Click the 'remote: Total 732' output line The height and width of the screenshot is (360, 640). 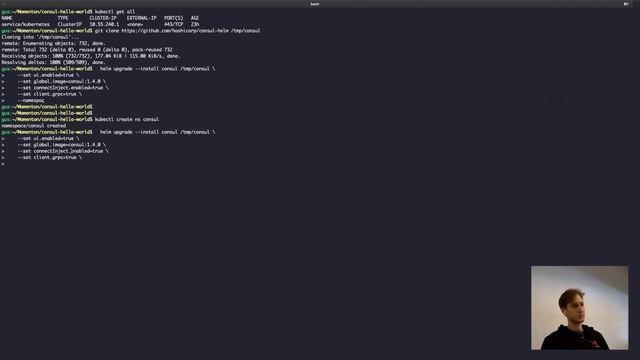point(87,50)
